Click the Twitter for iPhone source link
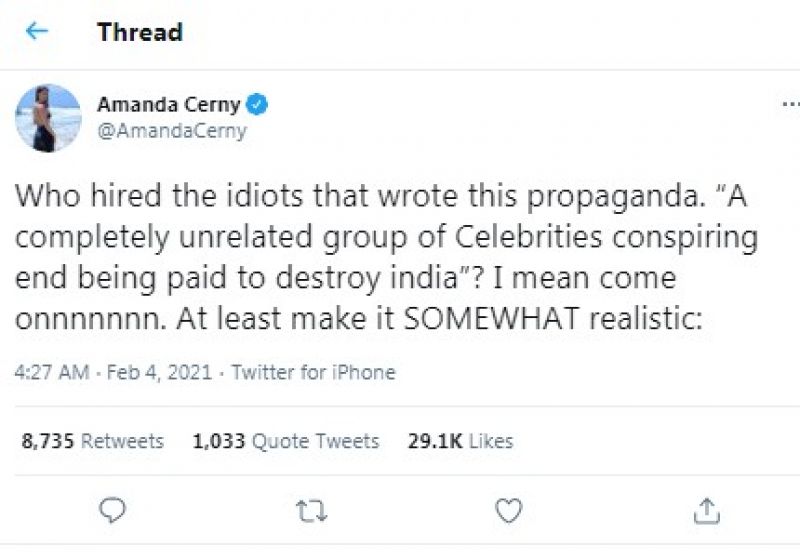Image resolution: width=800 pixels, height=558 pixels. coord(313,372)
